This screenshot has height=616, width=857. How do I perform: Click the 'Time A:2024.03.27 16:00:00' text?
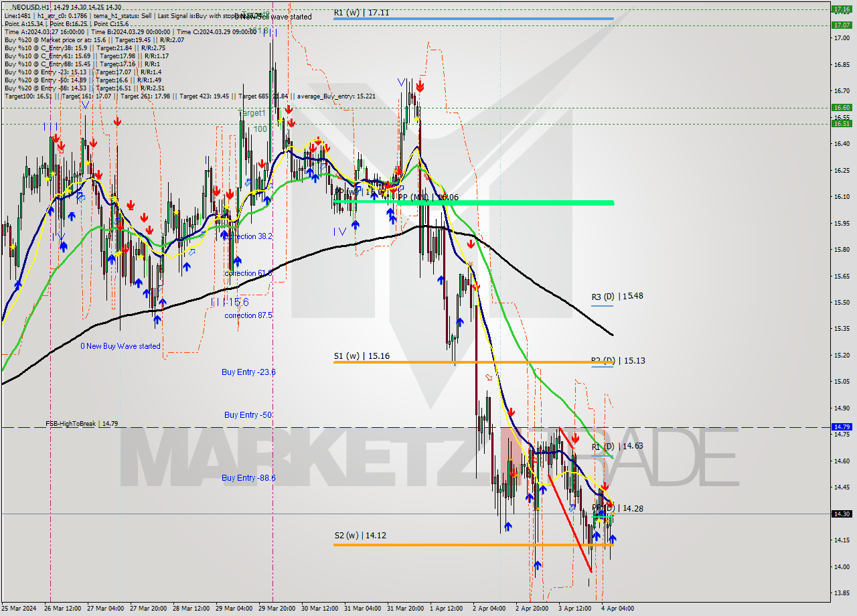(x=45, y=31)
